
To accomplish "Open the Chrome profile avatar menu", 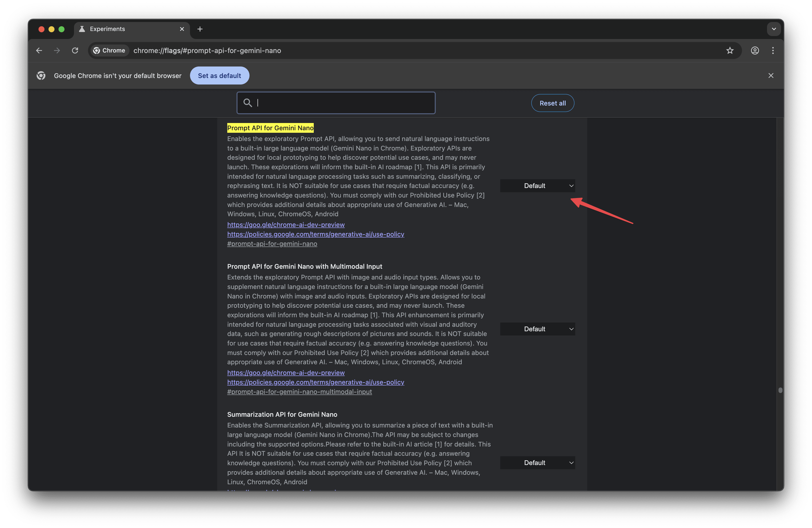I will point(755,50).
